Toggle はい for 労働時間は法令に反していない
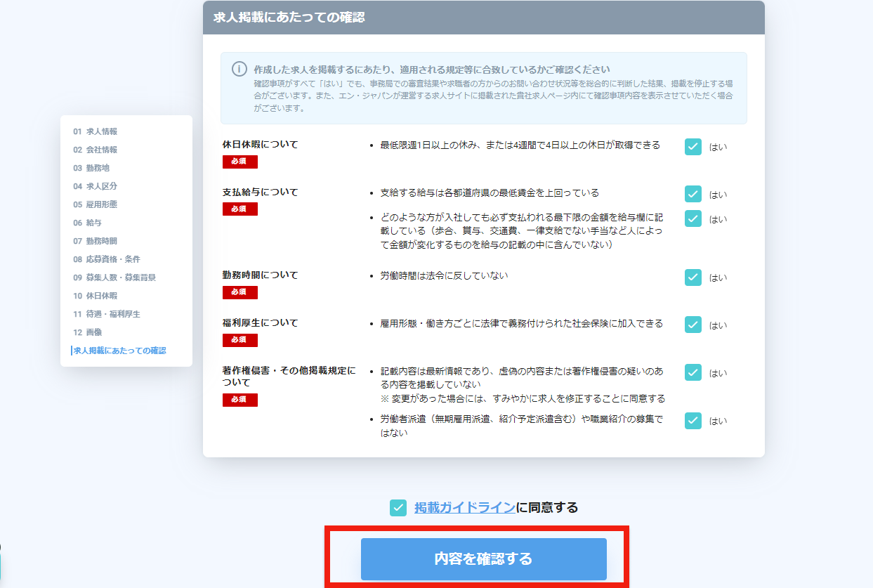This screenshot has height=588, width=873. coord(693,277)
